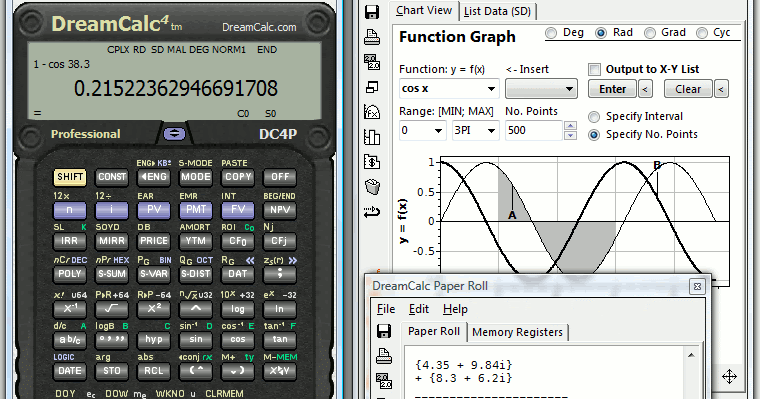The image size is (760, 399).
Task: Click the OFF key on the calculator
Action: pyautogui.click(x=280, y=177)
